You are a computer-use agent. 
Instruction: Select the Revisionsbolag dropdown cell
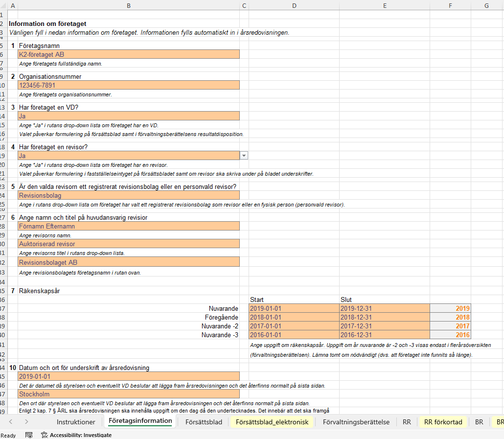(129, 196)
